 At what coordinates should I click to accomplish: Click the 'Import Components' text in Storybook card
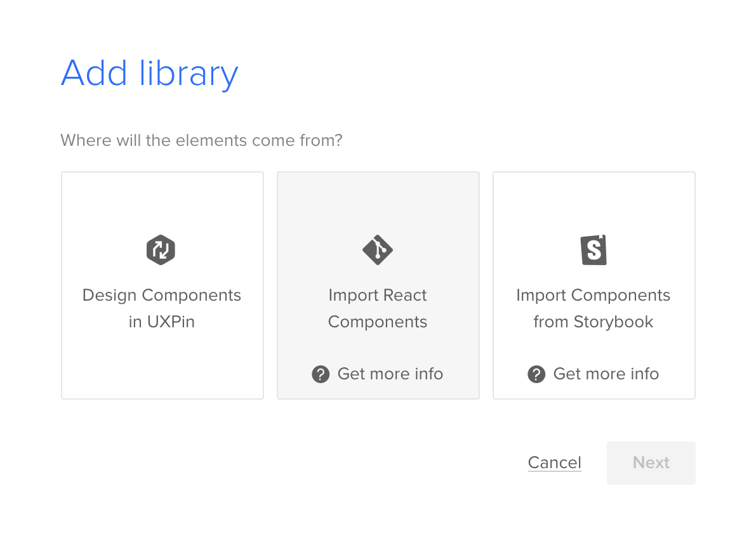point(594,296)
